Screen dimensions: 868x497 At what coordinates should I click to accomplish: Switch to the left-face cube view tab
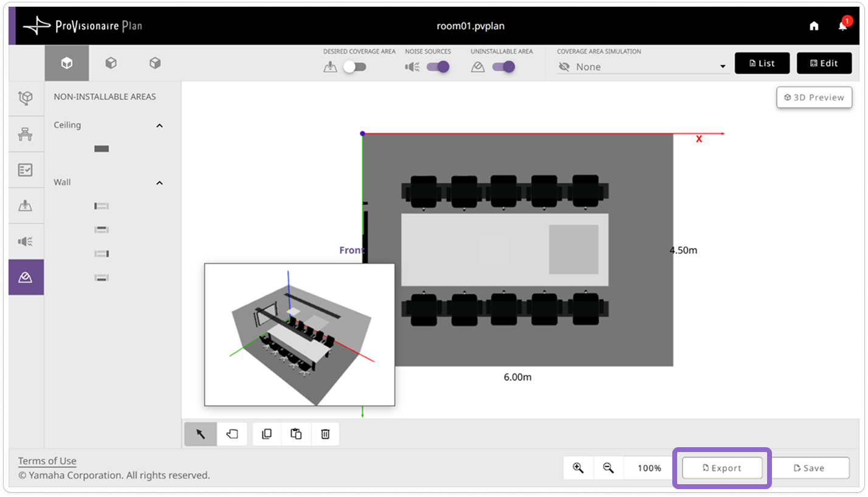(x=111, y=63)
